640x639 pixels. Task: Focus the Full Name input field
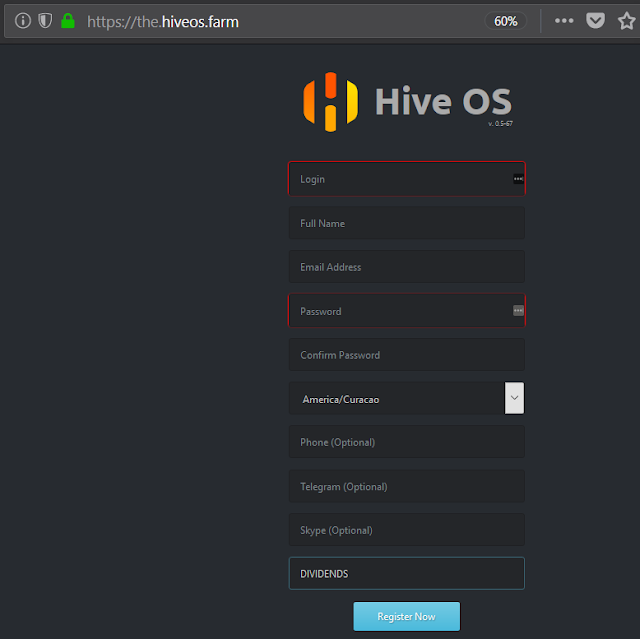coord(407,223)
